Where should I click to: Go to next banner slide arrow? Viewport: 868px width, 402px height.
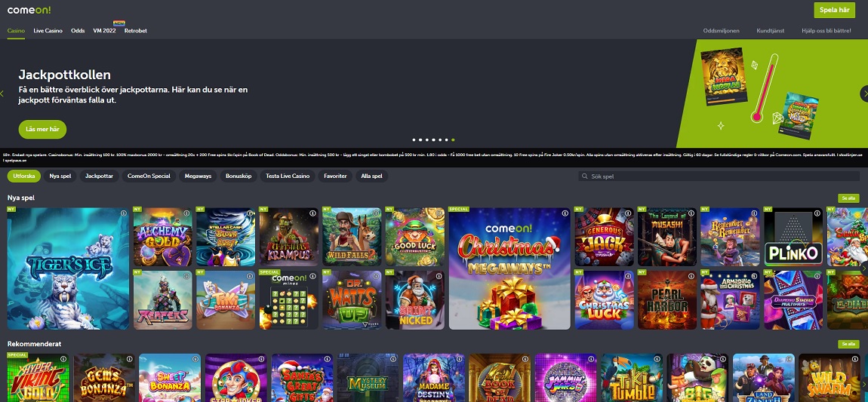[x=863, y=94]
